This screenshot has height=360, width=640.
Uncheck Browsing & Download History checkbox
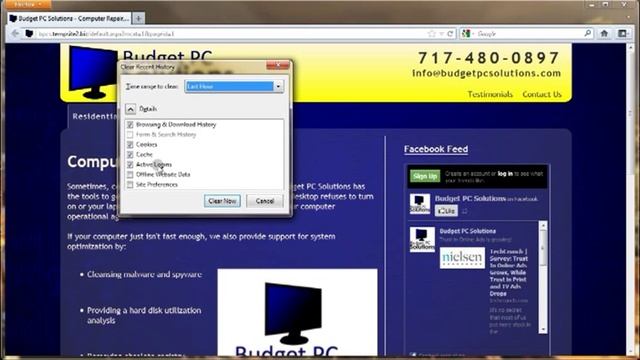tap(130, 124)
